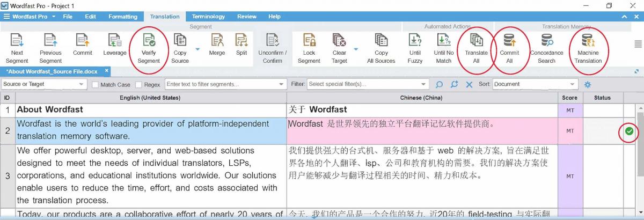
Task: Select row ID 3 cell
Action: [x=8, y=176]
